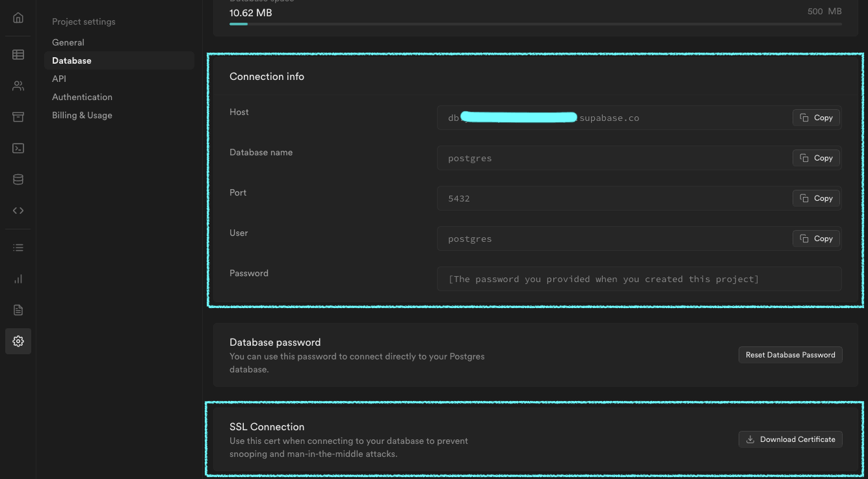Click the document page icon in sidebar
Viewport: 868px width, 479px height.
click(x=18, y=310)
